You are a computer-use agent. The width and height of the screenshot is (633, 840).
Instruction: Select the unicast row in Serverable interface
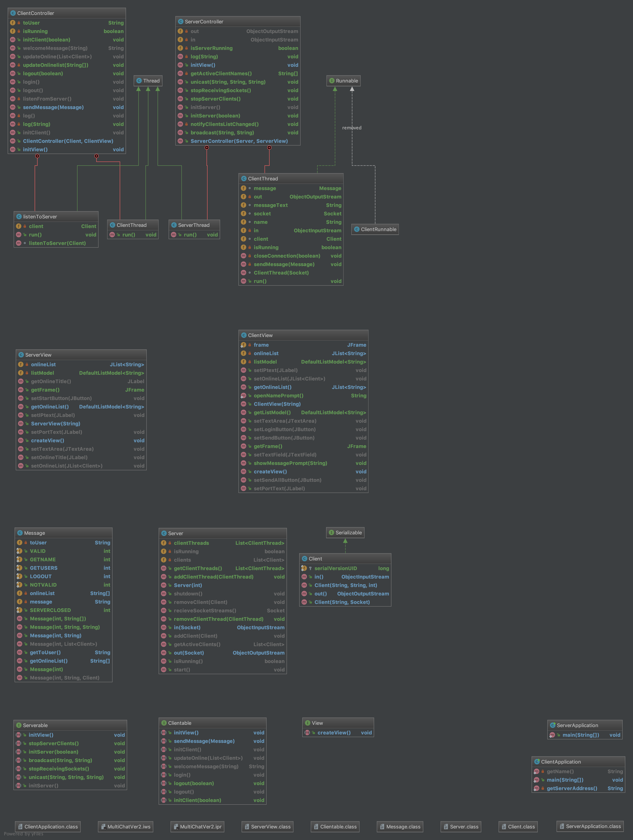pyautogui.click(x=70, y=777)
